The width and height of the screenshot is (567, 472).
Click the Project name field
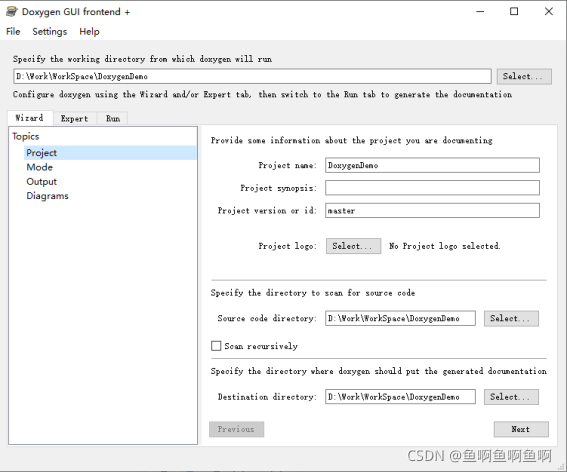point(432,165)
